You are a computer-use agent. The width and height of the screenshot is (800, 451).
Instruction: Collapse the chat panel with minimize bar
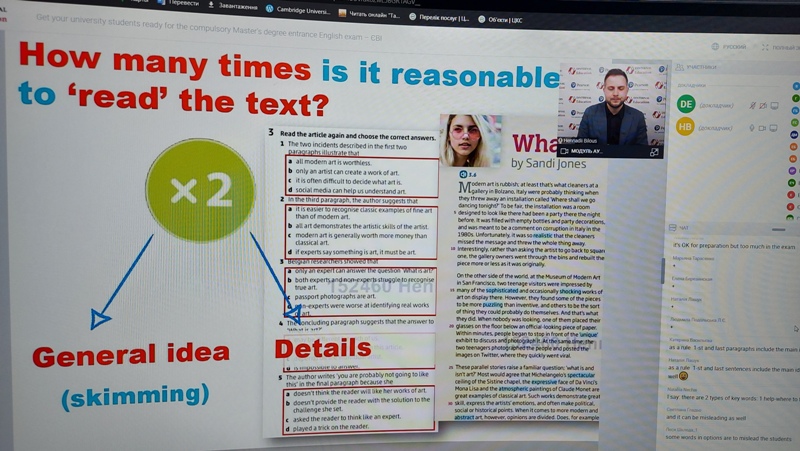778,230
